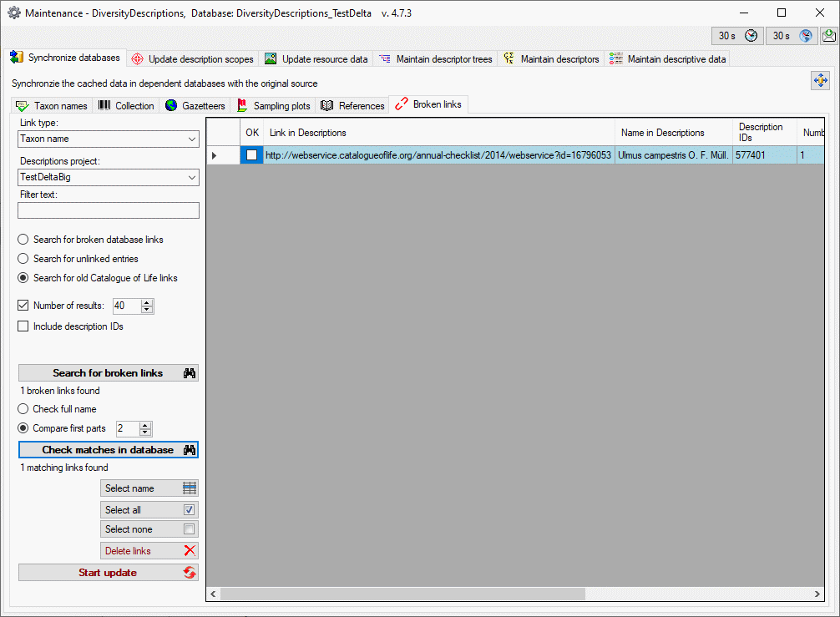Click the picture icon of Update resource data
This screenshot has height=617, width=840.
[271, 59]
